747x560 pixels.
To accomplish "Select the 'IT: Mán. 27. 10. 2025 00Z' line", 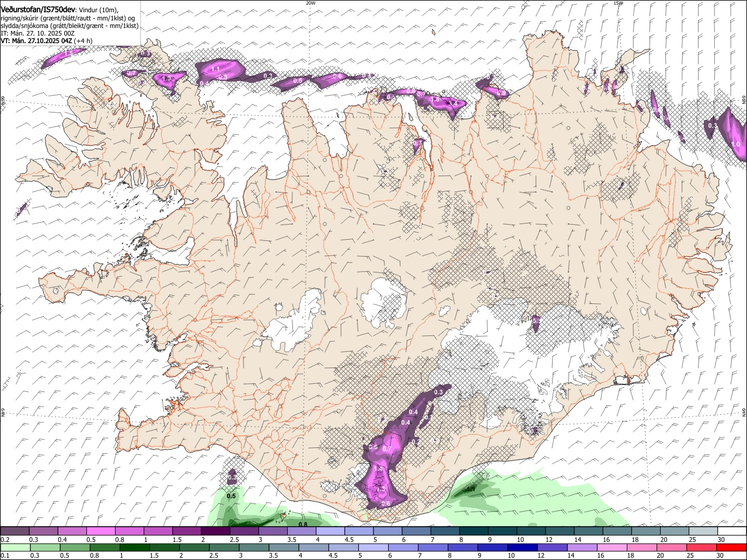I will pos(38,33).
